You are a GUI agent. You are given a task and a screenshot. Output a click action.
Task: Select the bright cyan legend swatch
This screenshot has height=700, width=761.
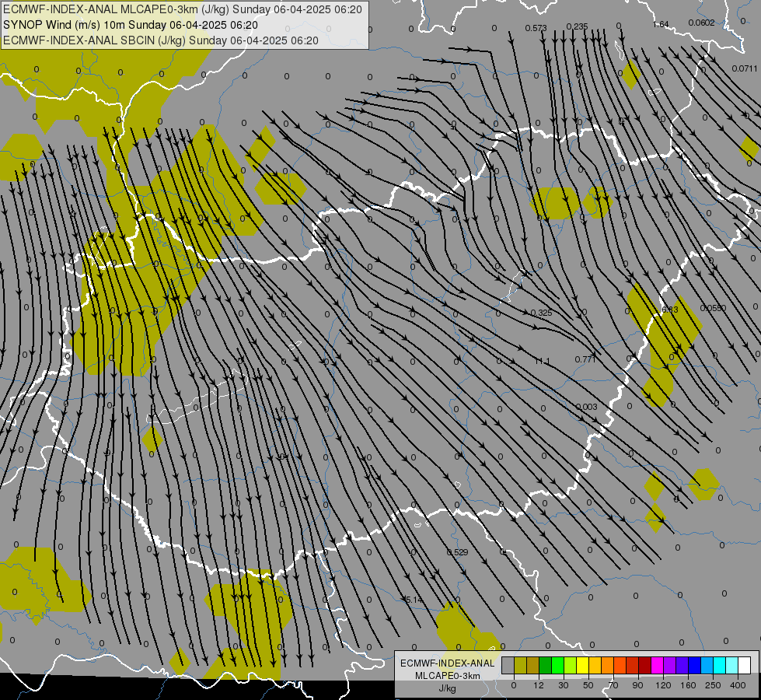point(721,665)
